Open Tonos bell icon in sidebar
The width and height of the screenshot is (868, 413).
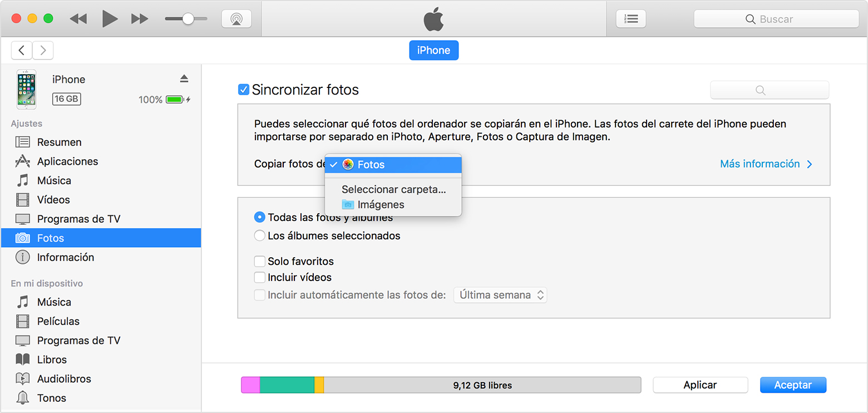[x=23, y=398]
